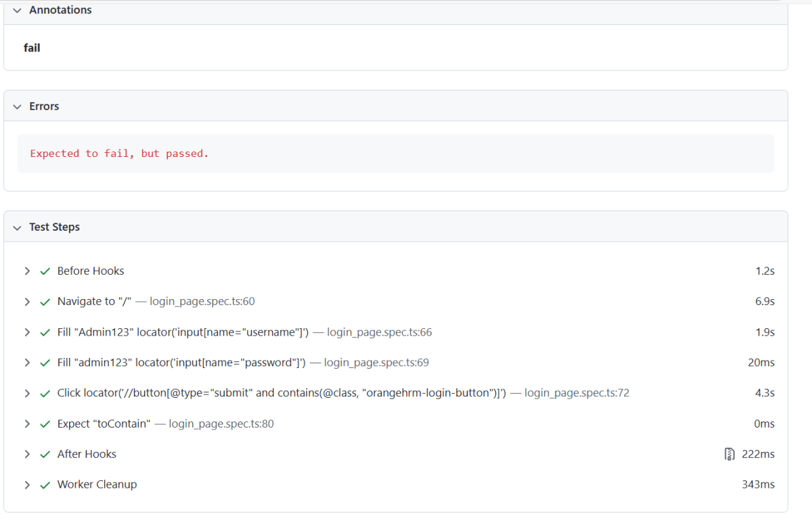Click green checkmark of Fill password step
This screenshot has height=525, width=812.
45,363
